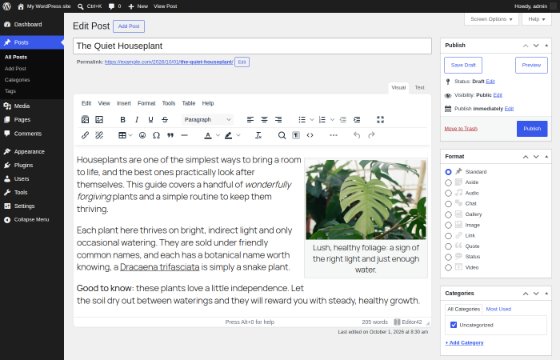Select the Standard post format
560x360 pixels.
[448, 172]
